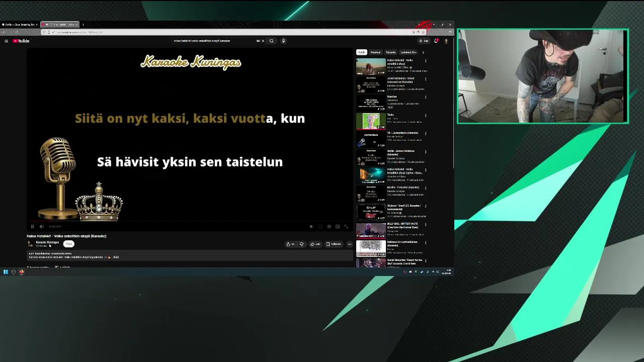Open the notifications bell
Image resolution: width=644 pixels, height=362 pixels.
point(436,41)
